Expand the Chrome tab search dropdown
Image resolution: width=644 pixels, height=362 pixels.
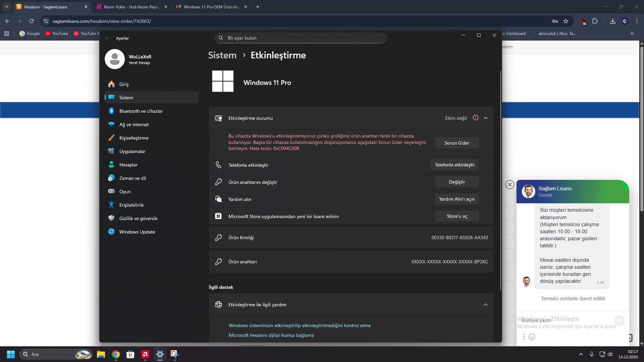pyautogui.click(x=7, y=7)
